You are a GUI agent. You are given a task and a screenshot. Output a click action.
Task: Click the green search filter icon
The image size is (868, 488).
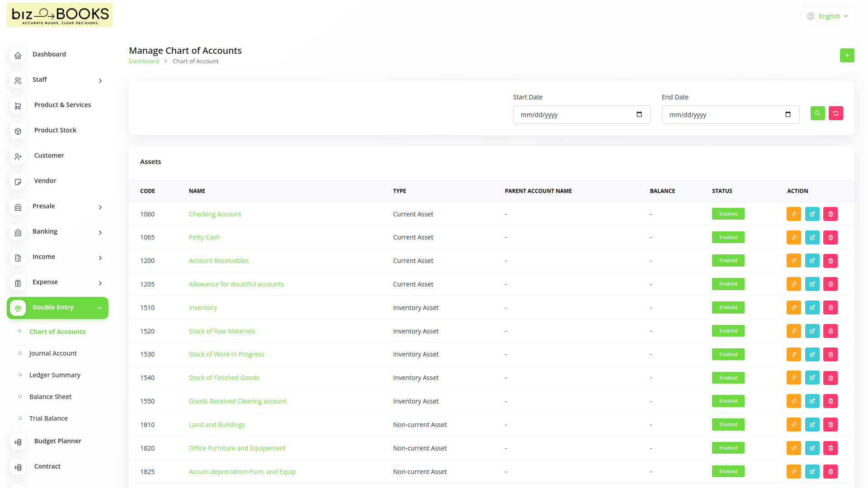pos(817,113)
